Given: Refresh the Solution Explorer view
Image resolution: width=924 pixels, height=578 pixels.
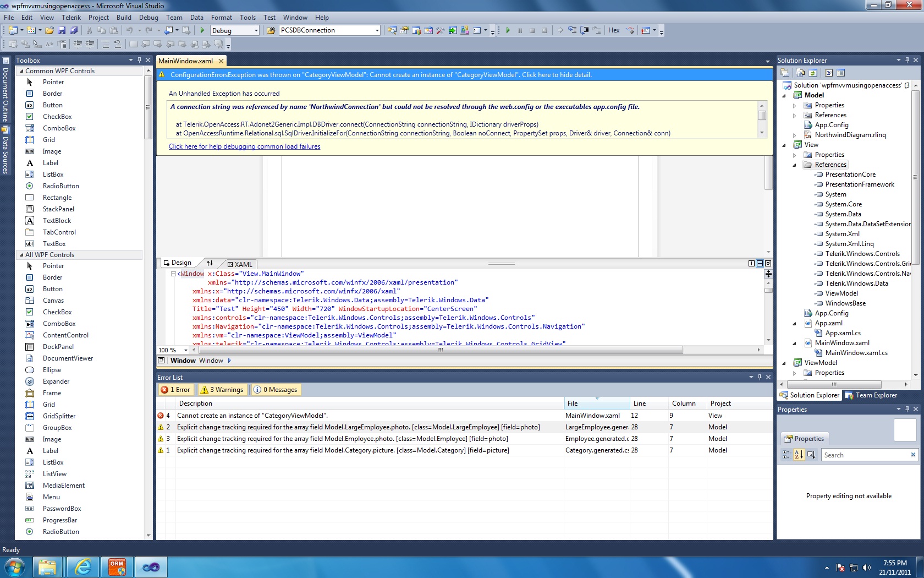Looking at the screenshot, I should 813,73.
